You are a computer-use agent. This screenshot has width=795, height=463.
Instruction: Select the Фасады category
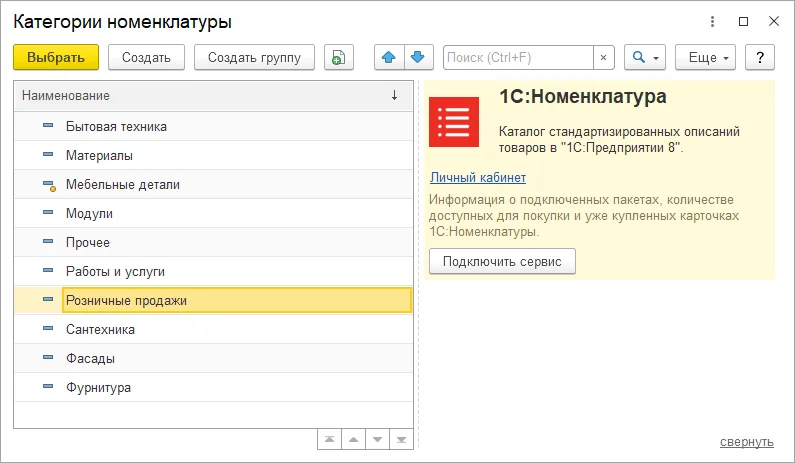213,359
